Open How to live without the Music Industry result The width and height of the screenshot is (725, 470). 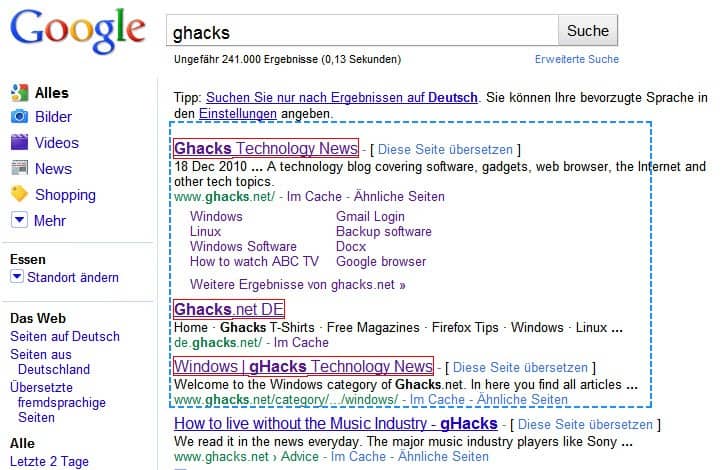click(336, 423)
